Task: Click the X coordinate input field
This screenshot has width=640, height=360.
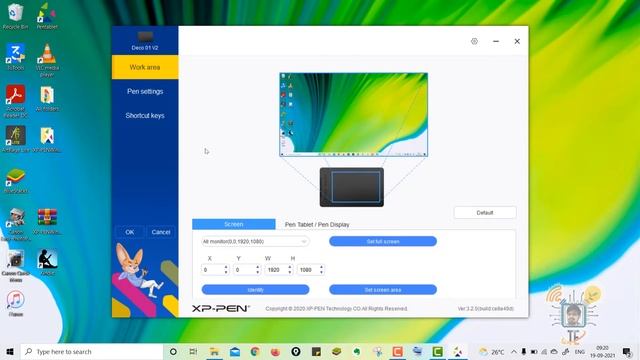Action: [212, 270]
